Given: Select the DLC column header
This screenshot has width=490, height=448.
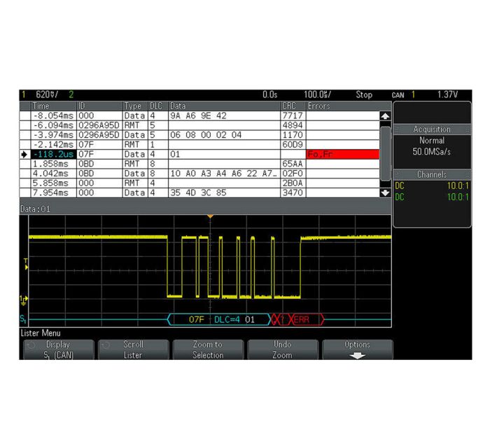Looking at the screenshot, I should click(x=158, y=106).
